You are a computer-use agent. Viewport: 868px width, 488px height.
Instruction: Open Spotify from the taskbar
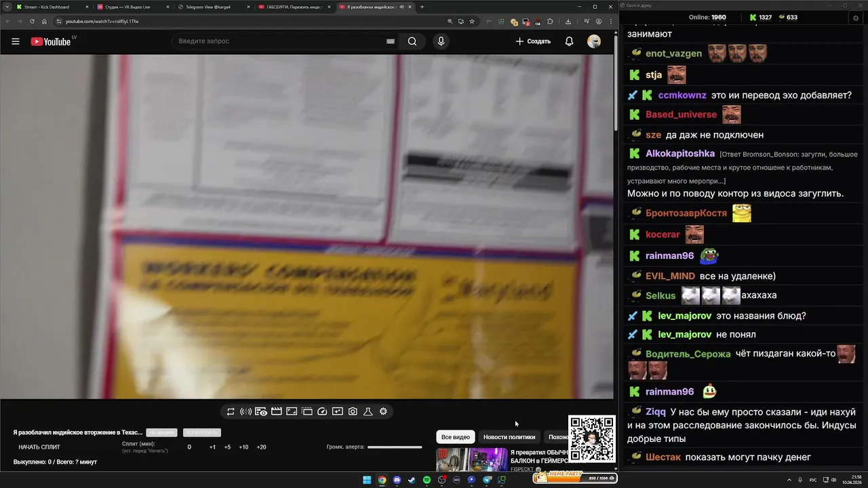[x=427, y=480]
